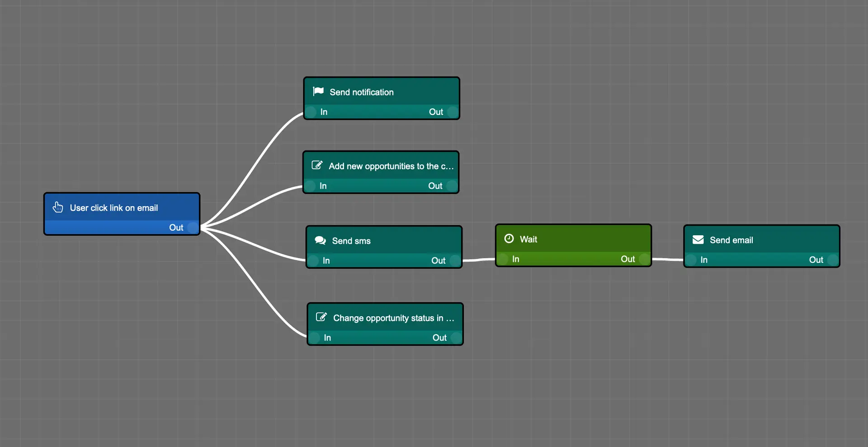The height and width of the screenshot is (447, 868).
Task: Select the 'Send notification' node title
Action: [362, 92]
